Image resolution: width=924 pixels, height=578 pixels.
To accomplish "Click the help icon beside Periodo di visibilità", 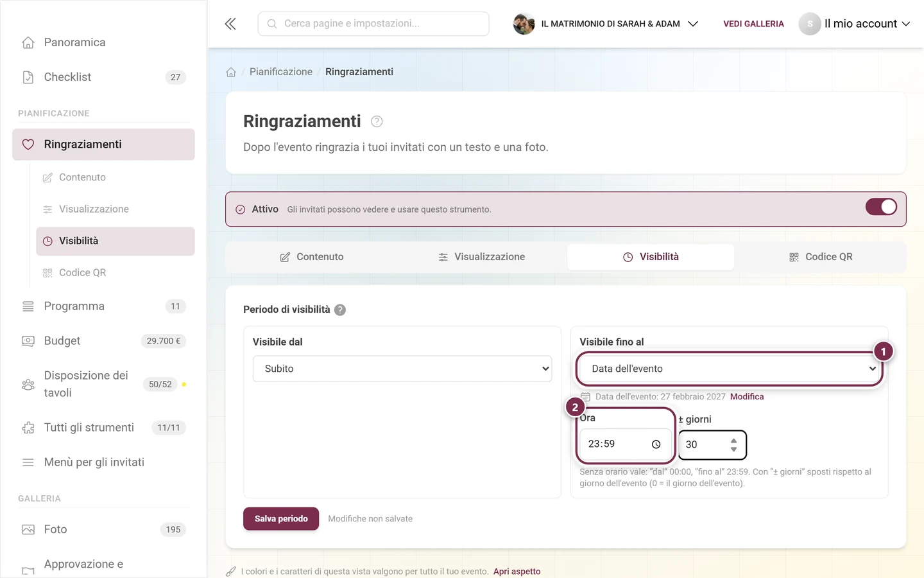I will tap(340, 310).
